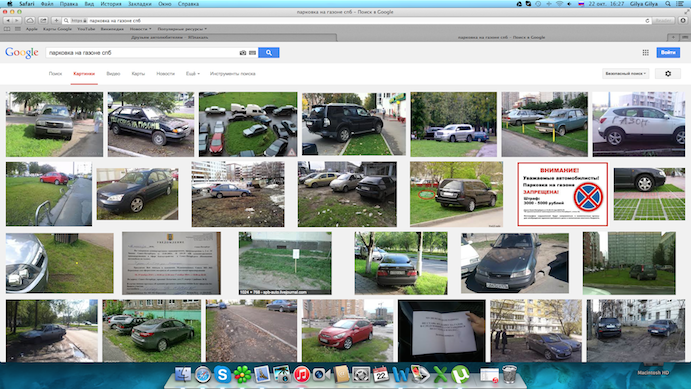The height and width of the screenshot is (389, 691).
Task: Go back with Safari's back arrow
Action: [8, 21]
